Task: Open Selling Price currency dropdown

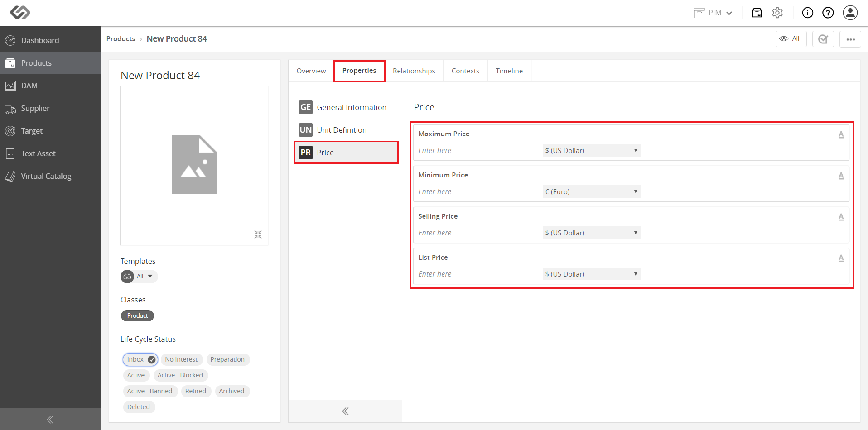Action: pyautogui.click(x=592, y=233)
